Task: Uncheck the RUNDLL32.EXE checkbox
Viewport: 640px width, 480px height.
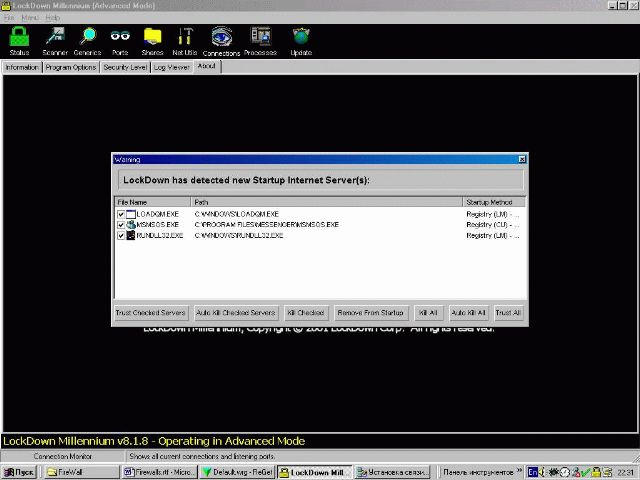Action: click(x=121, y=236)
